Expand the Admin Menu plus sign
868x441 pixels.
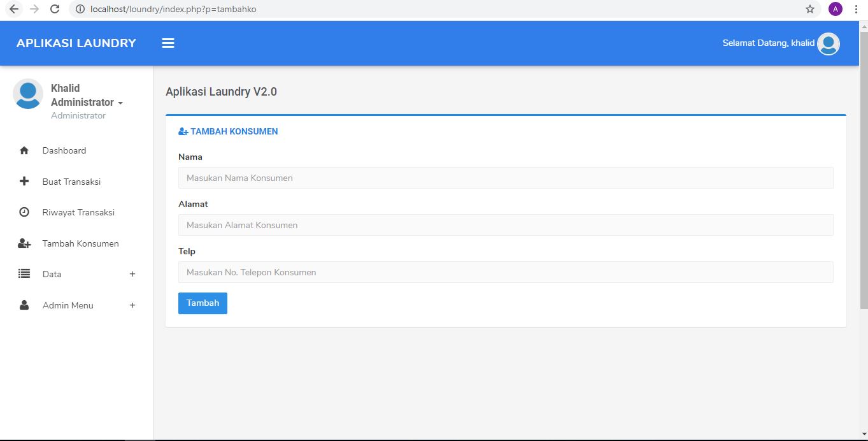tap(132, 305)
